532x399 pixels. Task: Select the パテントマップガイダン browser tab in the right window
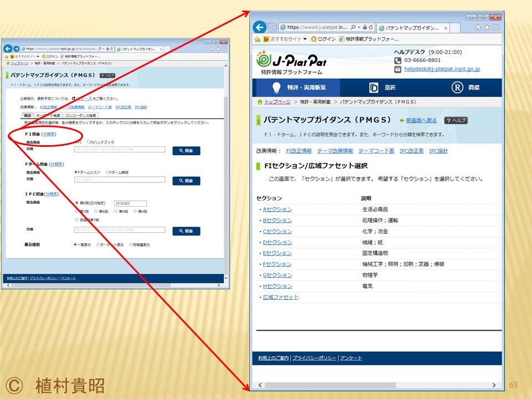[x=412, y=28]
